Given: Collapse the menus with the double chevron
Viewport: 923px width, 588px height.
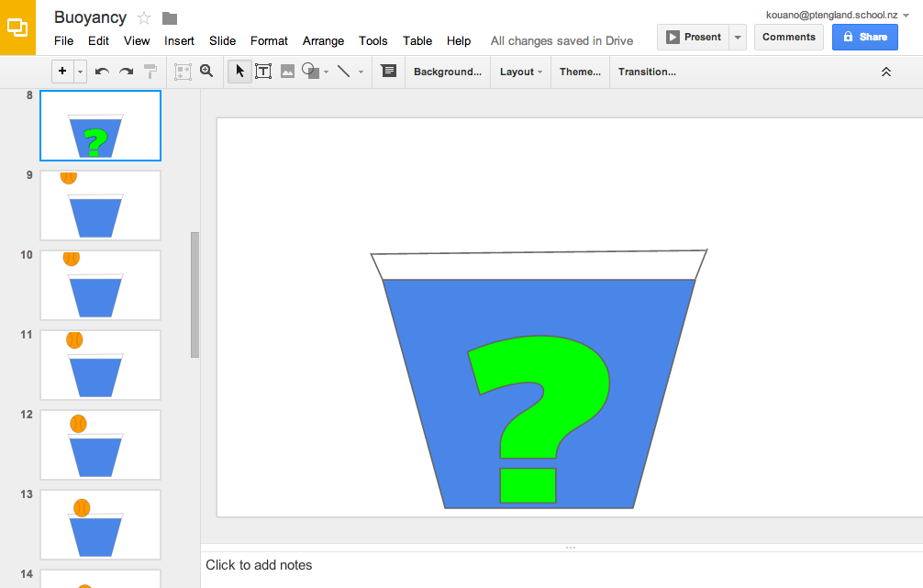Looking at the screenshot, I should point(886,72).
